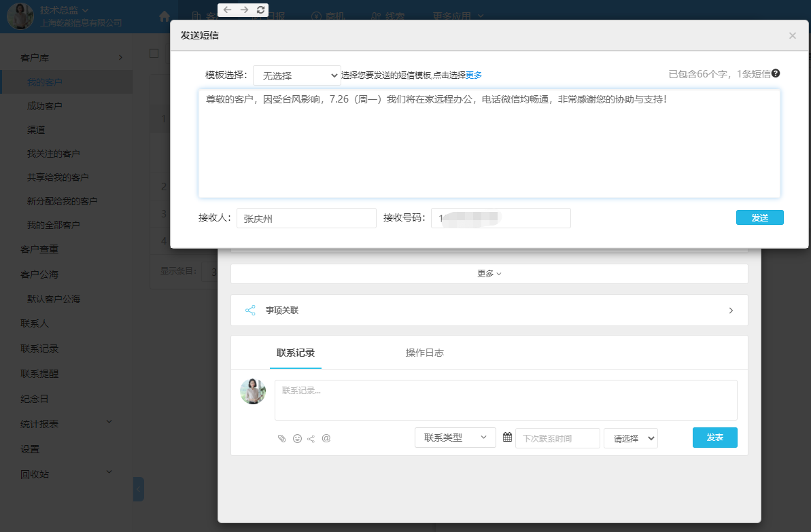Click the 下次联系时间 field
This screenshot has width=811, height=532.
pos(557,438)
